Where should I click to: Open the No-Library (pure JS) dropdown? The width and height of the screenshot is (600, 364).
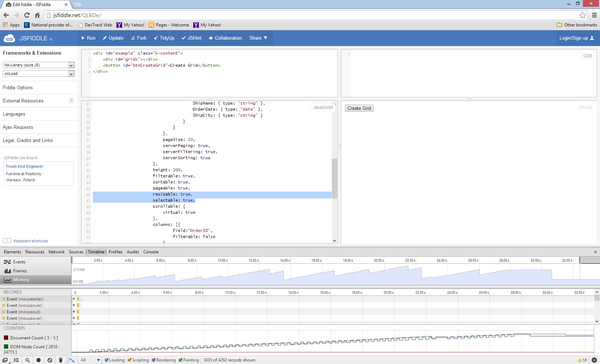(x=38, y=65)
